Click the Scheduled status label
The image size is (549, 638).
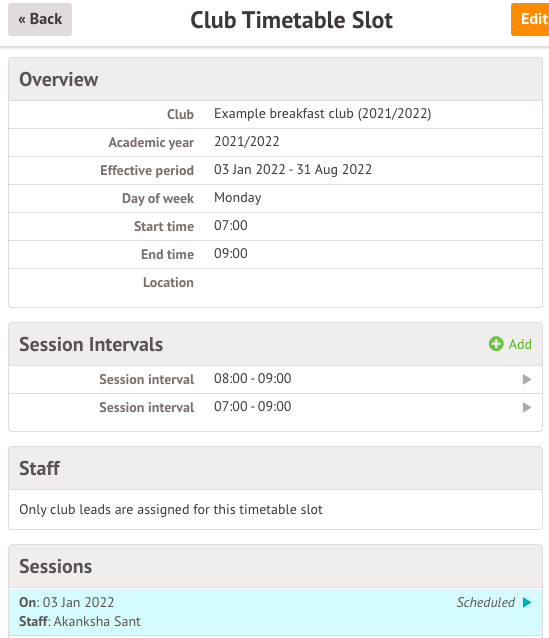coord(486,602)
